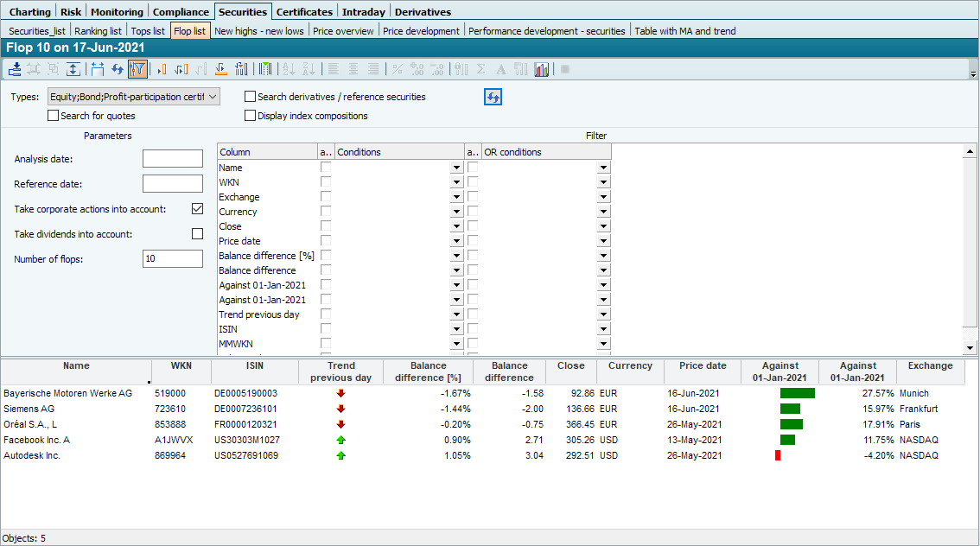This screenshot has width=980, height=546.
Task: Expand Conditions dropdown for the Currency row
Action: tap(456, 212)
